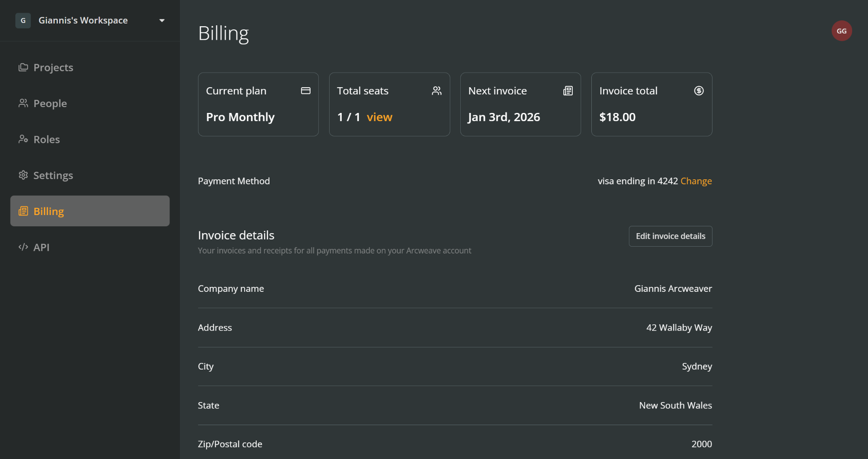
Task: Click the users icon on Total seats card
Action: pos(436,90)
